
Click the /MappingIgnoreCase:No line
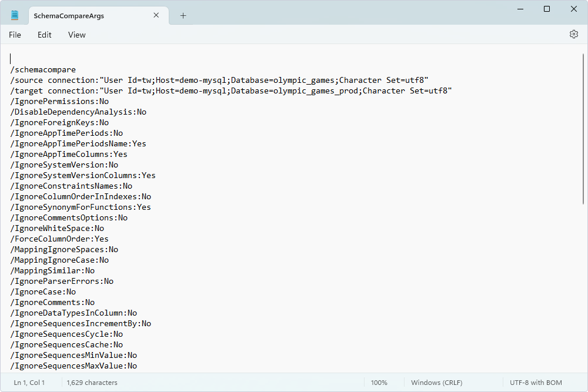click(x=59, y=260)
